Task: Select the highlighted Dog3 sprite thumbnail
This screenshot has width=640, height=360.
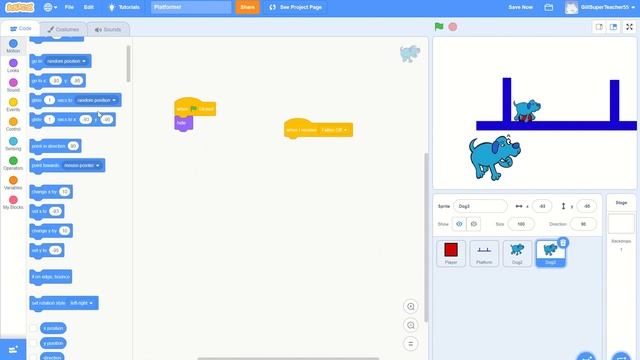Action: [550, 254]
